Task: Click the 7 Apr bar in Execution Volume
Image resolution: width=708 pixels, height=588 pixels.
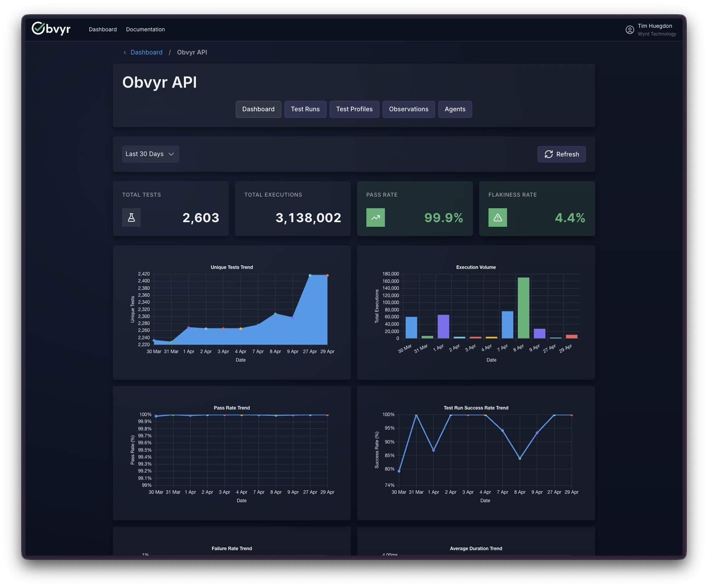Action: point(507,325)
